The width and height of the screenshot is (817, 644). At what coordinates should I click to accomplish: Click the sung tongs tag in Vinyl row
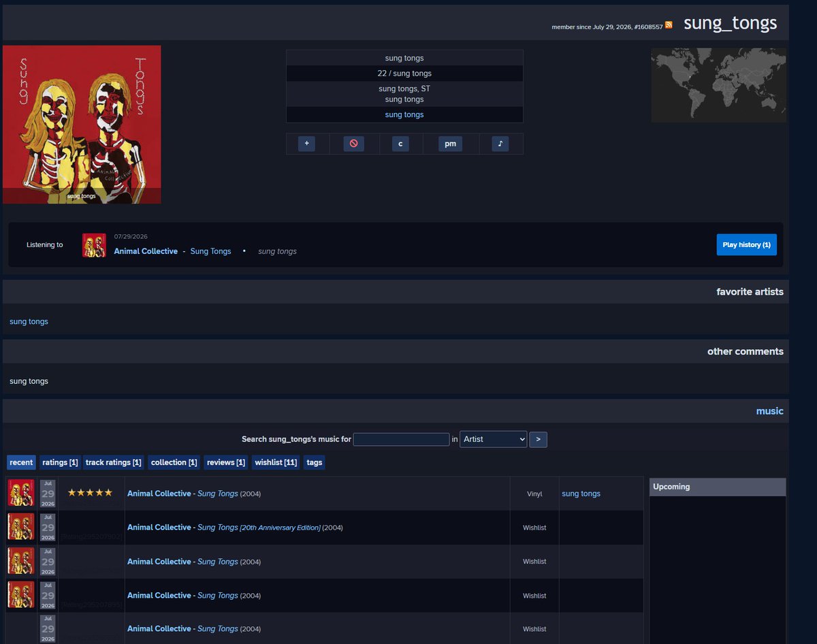point(581,494)
